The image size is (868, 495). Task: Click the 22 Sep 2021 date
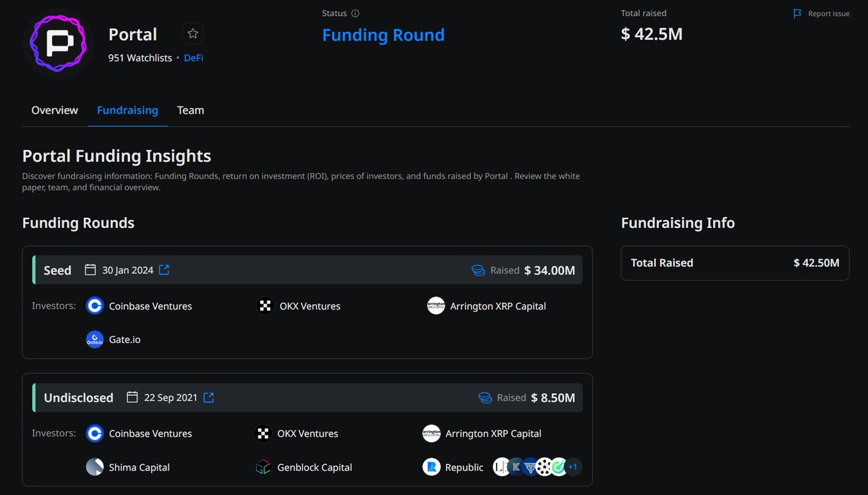[x=171, y=397]
